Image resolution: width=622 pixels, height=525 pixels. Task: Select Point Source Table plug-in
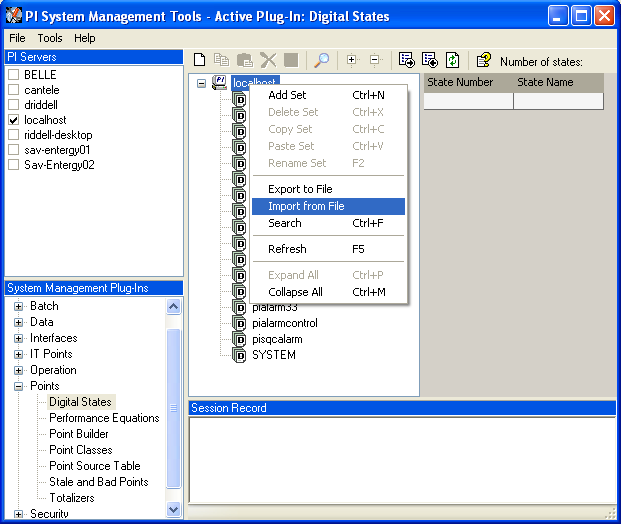coord(95,465)
